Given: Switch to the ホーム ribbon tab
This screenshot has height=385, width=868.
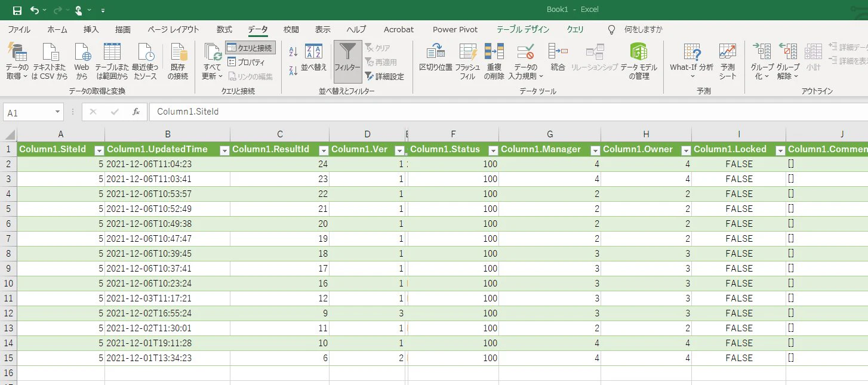Looking at the screenshot, I should pyautogui.click(x=57, y=29).
